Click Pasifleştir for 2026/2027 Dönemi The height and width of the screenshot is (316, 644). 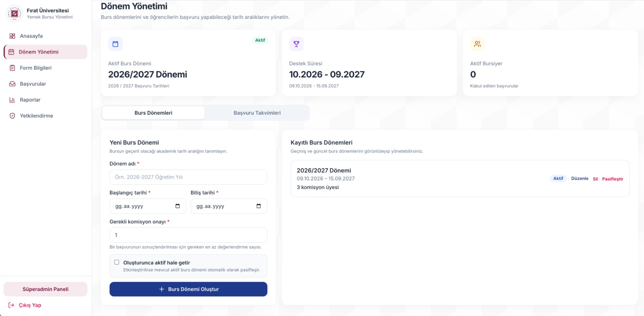[x=613, y=179]
